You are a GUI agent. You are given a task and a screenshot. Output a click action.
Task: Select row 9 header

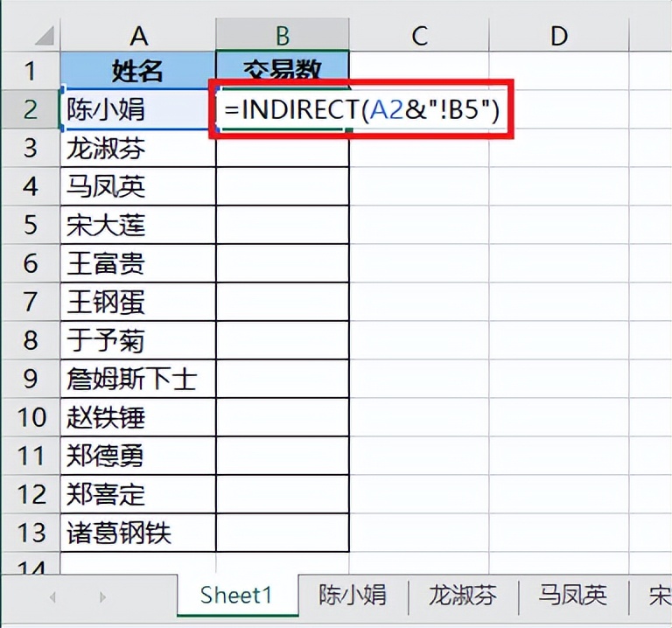click(30, 379)
